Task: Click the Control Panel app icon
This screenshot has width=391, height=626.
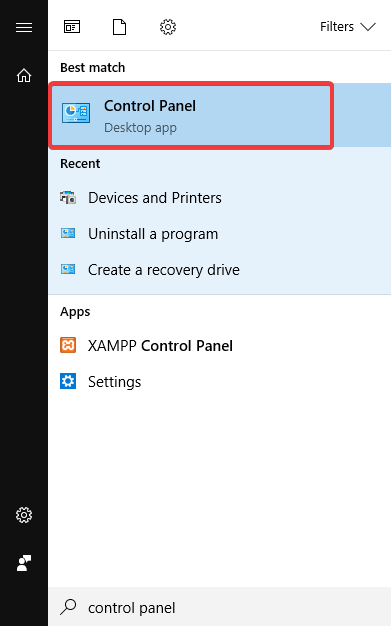Action: pyautogui.click(x=76, y=113)
